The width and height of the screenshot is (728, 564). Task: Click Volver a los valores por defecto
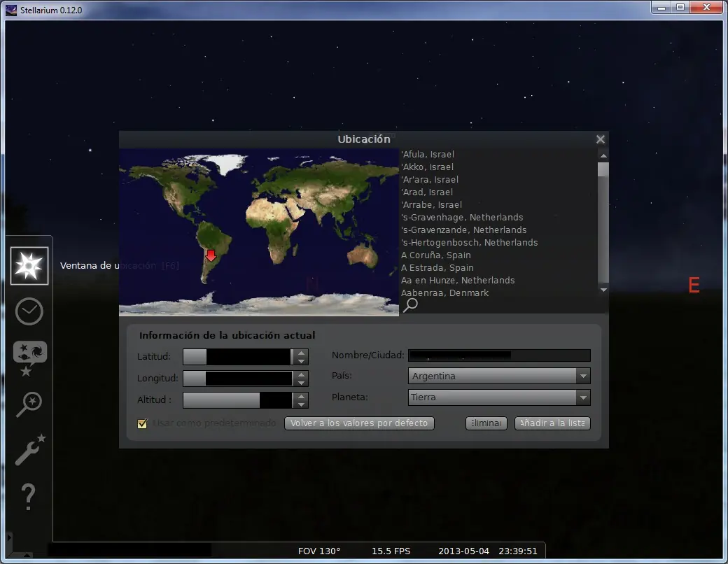[359, 423]
